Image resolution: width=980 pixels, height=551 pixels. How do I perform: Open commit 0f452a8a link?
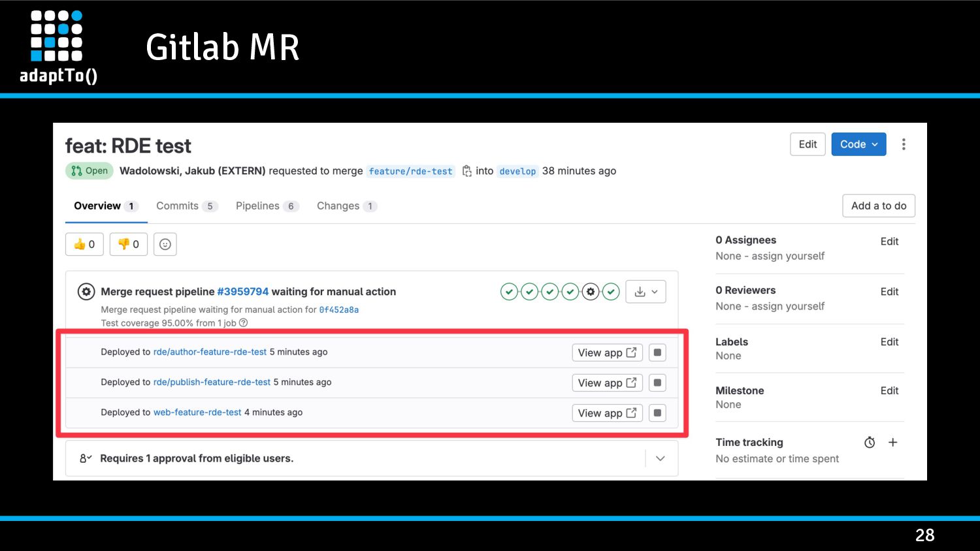(339, 310)
